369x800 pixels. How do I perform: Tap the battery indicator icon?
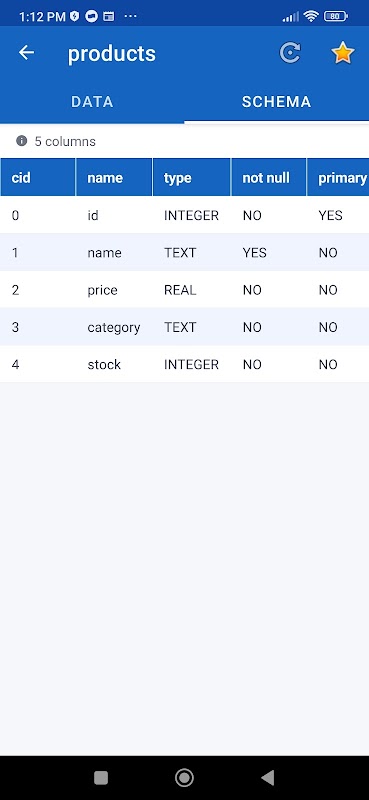335,16
